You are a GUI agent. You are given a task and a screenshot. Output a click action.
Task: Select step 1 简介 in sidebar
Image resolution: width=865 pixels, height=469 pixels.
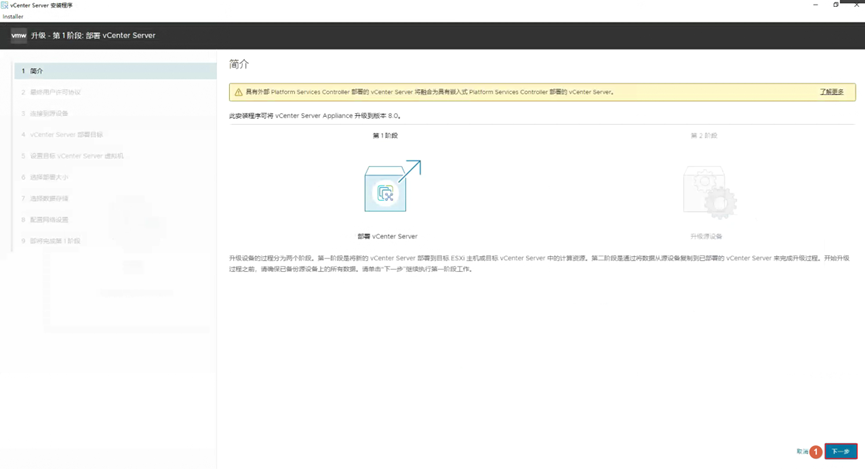(x=115, y=71)
